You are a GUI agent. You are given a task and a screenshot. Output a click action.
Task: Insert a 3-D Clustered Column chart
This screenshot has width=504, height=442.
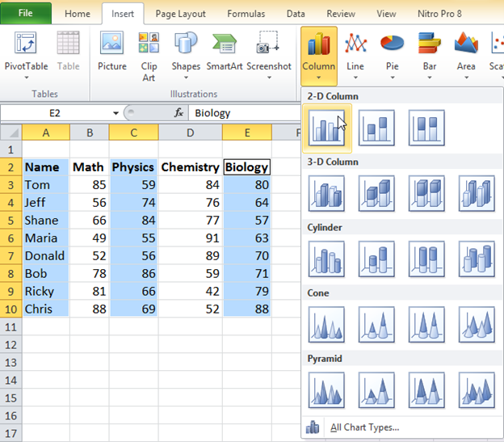[x=326, y=193]
